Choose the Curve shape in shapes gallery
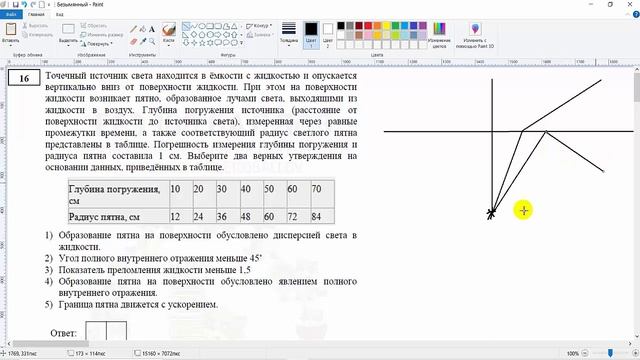The image size is (640, 360). point(194,26)
